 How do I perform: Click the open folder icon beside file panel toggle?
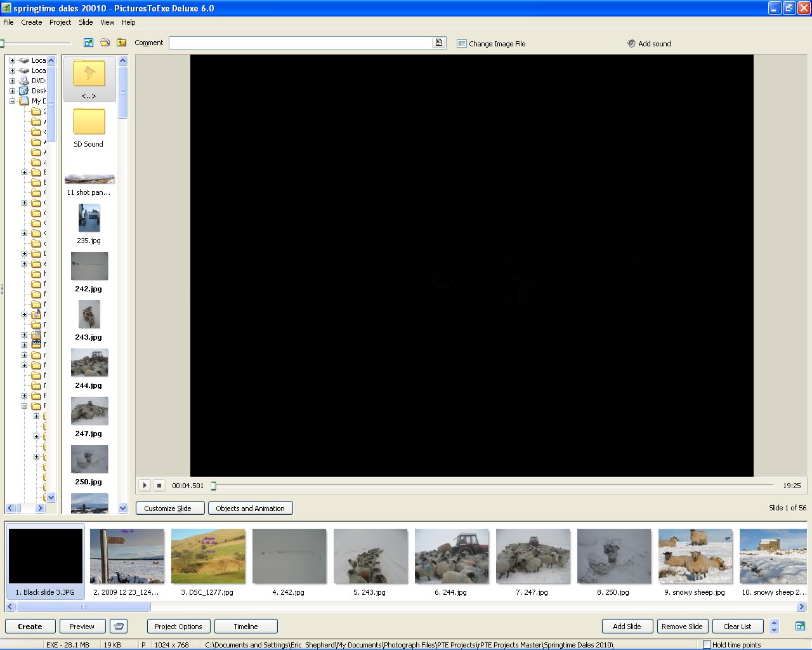105,43
